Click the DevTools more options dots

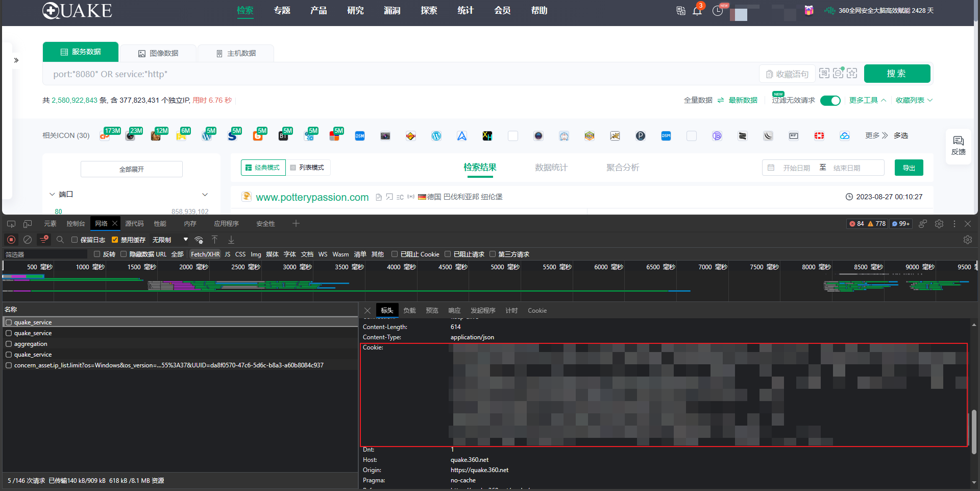pyautogui.click(x=954, y=224)
